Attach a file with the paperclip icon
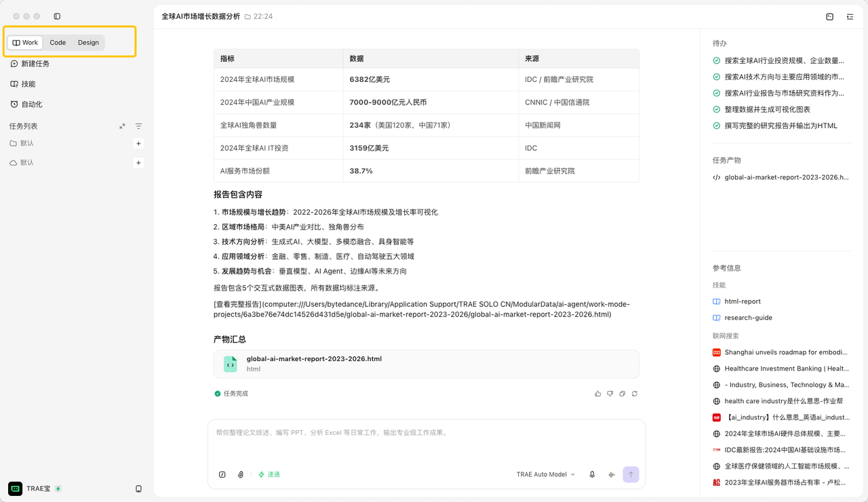The height and width of the screenshot is (502, 868). coord(241,475)
